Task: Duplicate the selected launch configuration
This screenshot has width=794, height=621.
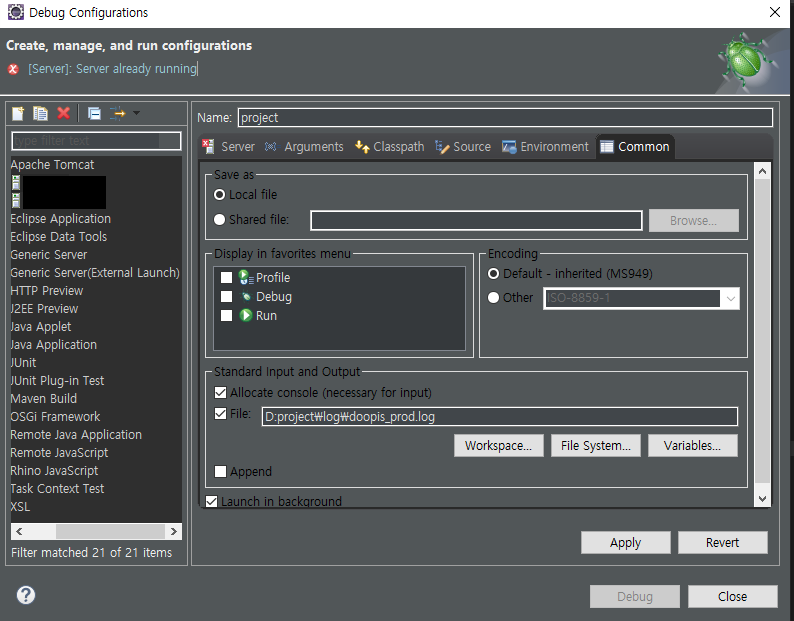Action: (40, 113)
